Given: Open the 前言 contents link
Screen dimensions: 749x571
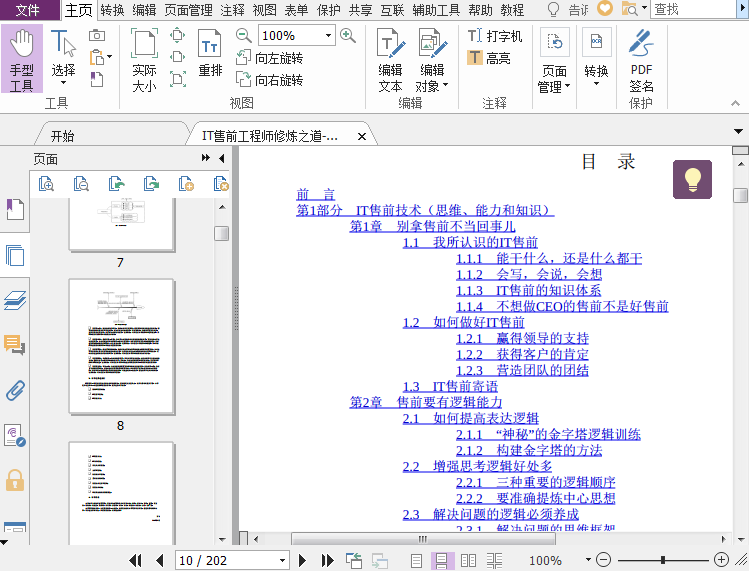Looking at the screenshot, I should (x=316, y=194).
